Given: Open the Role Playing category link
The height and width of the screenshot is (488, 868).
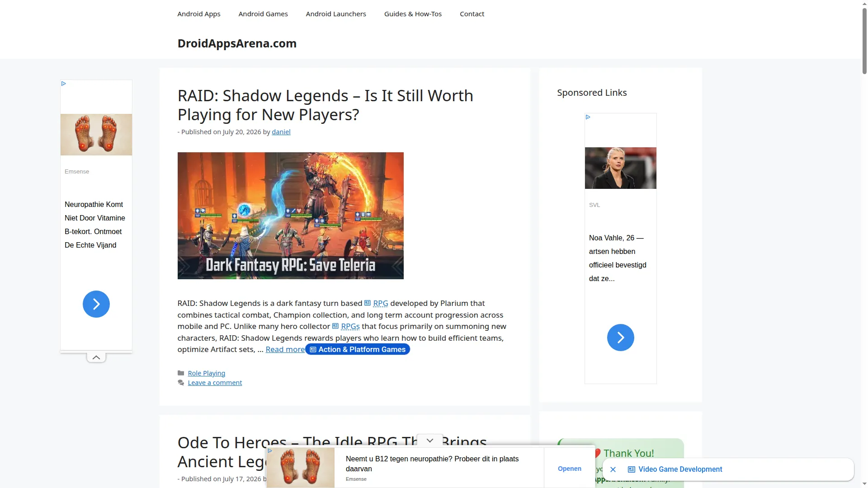Looking at the screenshot, I should [206, 373].
